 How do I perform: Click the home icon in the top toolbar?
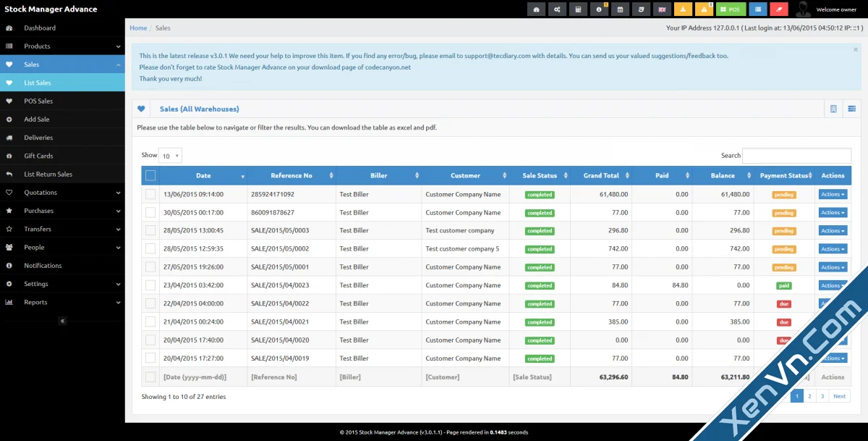536,9
